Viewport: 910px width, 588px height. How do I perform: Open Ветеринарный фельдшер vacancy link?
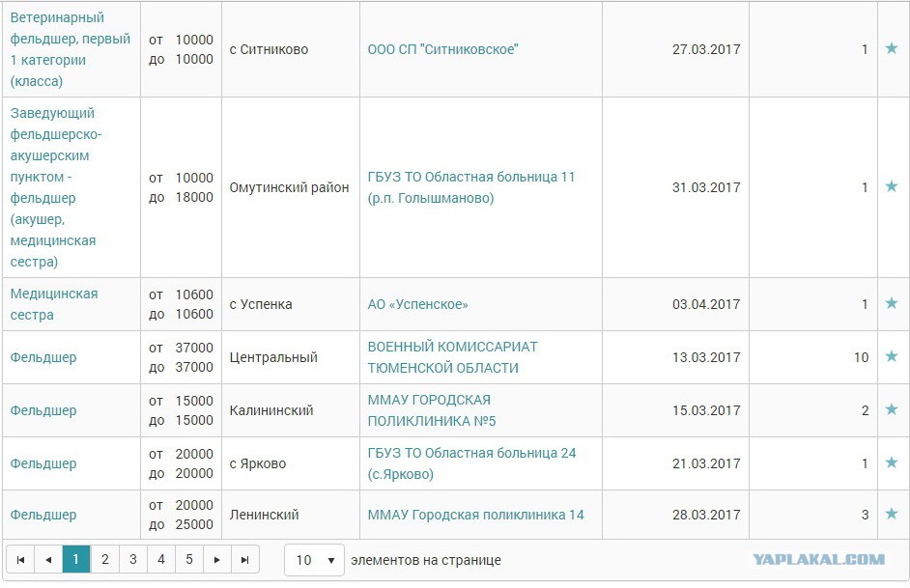point(71,49)
